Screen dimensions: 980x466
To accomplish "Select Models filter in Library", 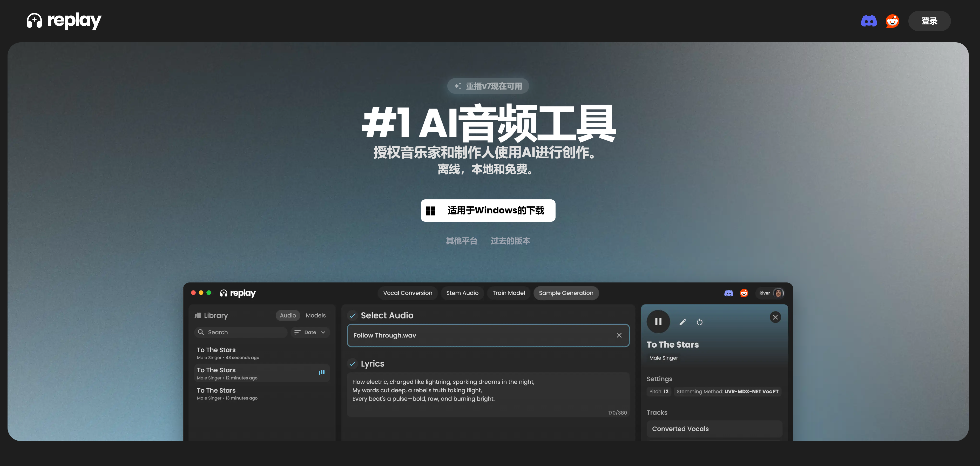I will (316, 315).
